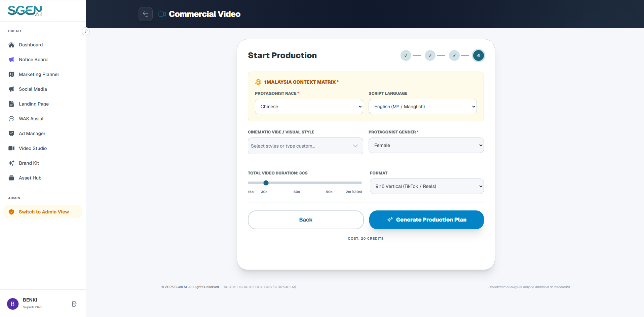The height and width of the screenshot is (317, 644).
Task: Click the video camera icon beside Commercial Video
Action: [162, 14]
